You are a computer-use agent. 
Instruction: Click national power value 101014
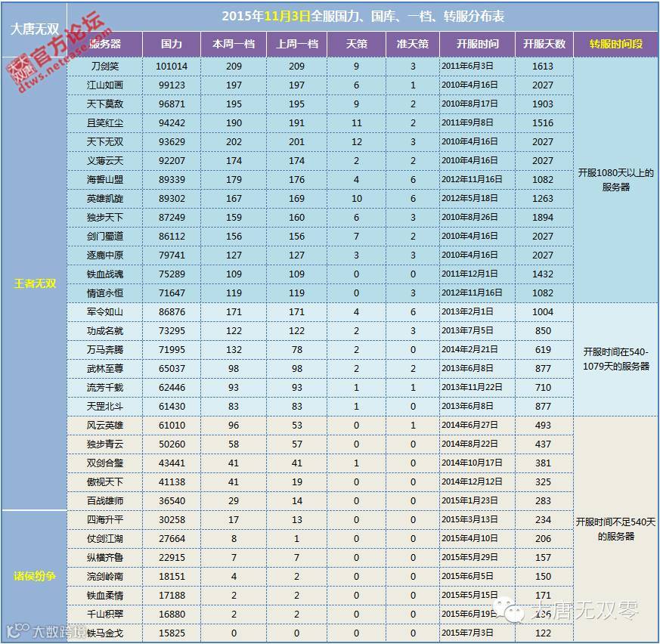(x=172, y=66)
